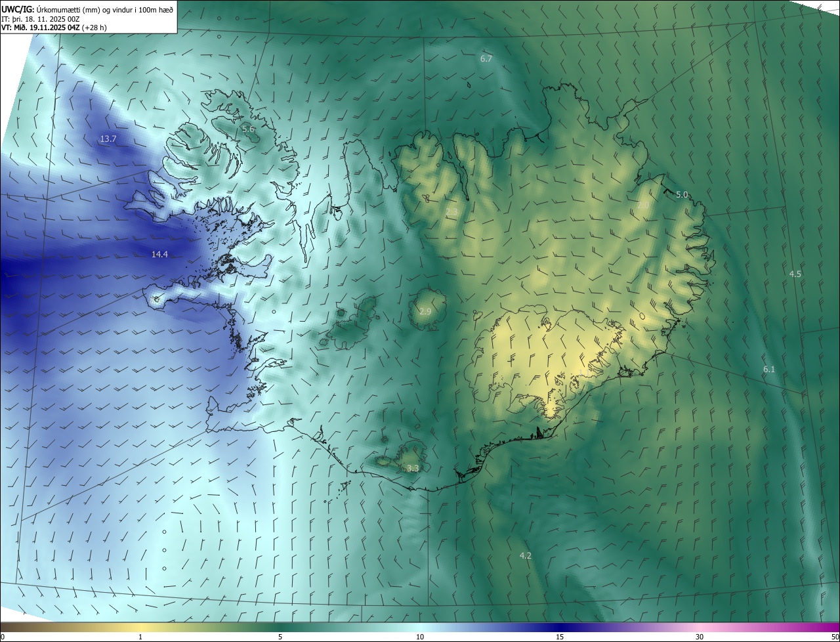The width and height of the screenshot is (840, 642).
Task: Click the 50 tick on the colour scale
Action: (x=835, y=637)
